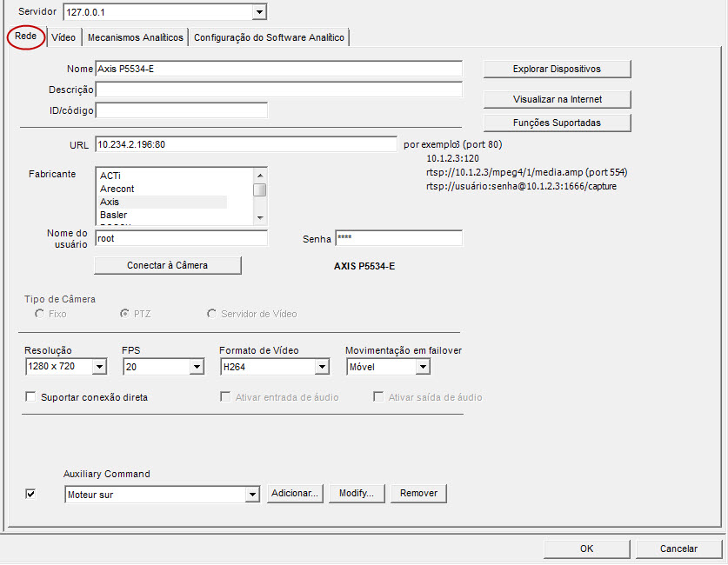Open the Mecanismos Analíticos tab
Screen dimensions: 728x565
[135, 37]
